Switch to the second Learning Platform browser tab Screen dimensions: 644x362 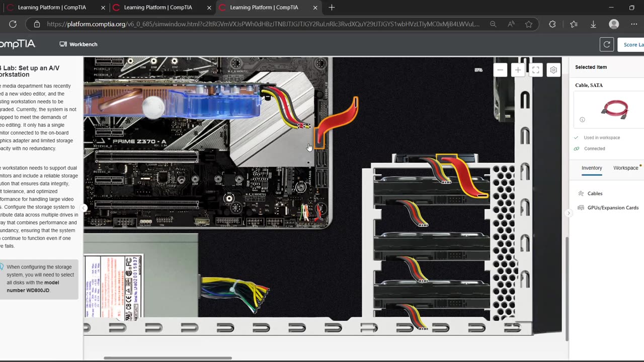pyautogui.click(x=158, y=8)
